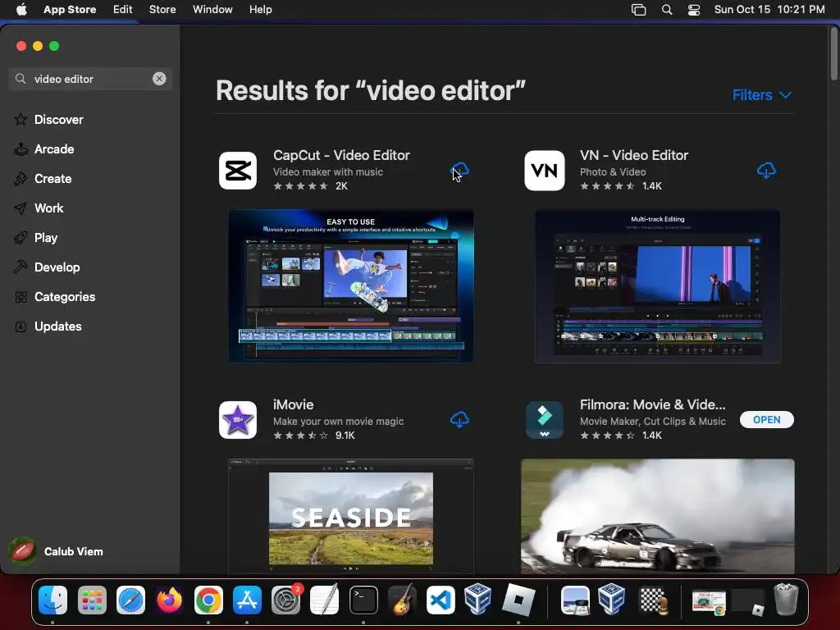Open the Preview app from the Dock
The image size is (840, 630).
pos(575,600)
